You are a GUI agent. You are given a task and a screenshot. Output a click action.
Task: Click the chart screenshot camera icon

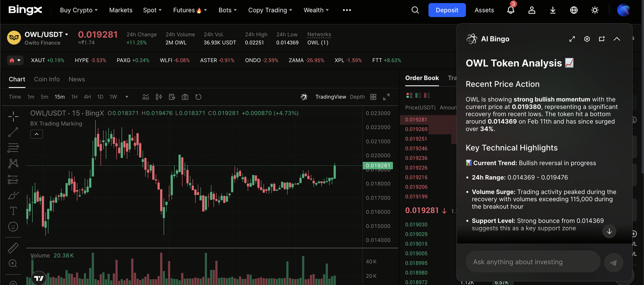tap(185, 97)
